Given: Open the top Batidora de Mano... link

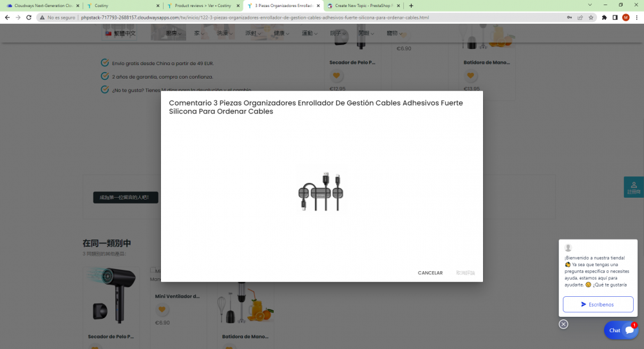Looking at the screenshot, I should coord(487,62).
